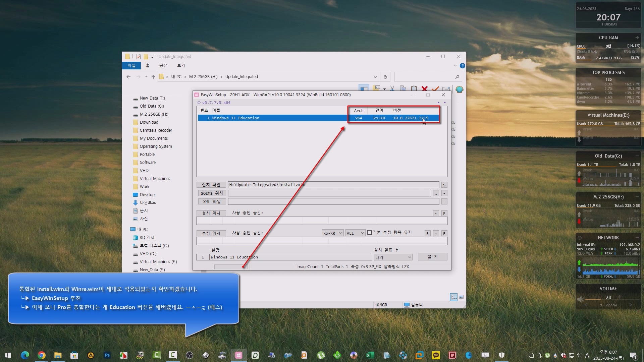644x362 pixels.
Task: Expand the Explorer ribbon chevron
Action: coord(455,66)
